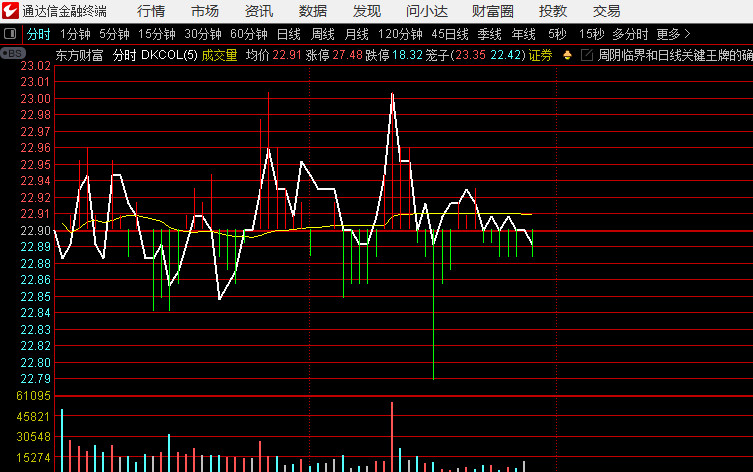Expand the 更多 periods dropdown
Screen dimensions: 753x472
click(x=673, y=35)
